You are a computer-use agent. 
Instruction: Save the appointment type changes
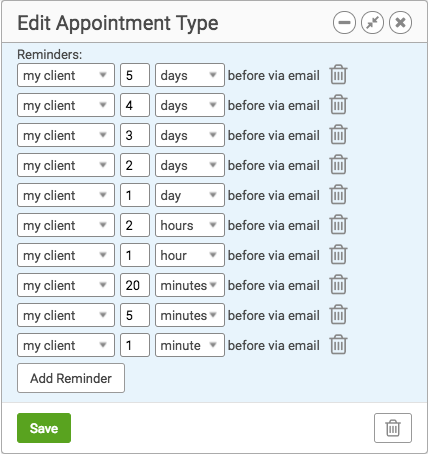coord(44,428)
